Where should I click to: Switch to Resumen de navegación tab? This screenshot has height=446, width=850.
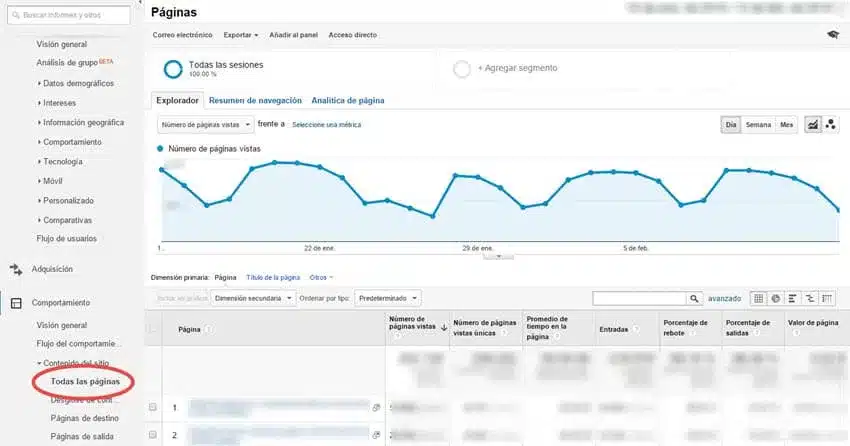point(255,101)
